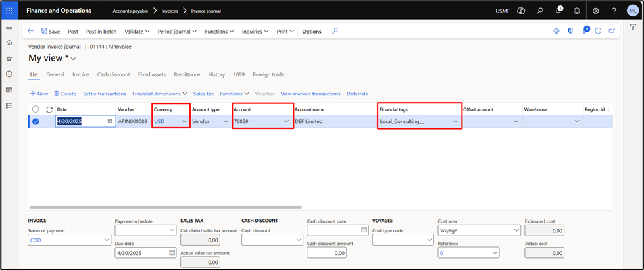The width and height of the screenshot is (644, 270).
Task: Open Settle transactions
Action: click(x=105, y=94)
